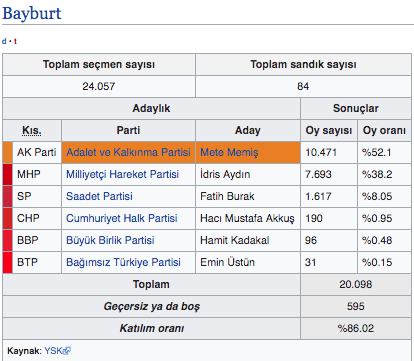Select the ballot box count 84
Image resolution: width=414 pixels, height=361 pixels.
tap(303, 86)
